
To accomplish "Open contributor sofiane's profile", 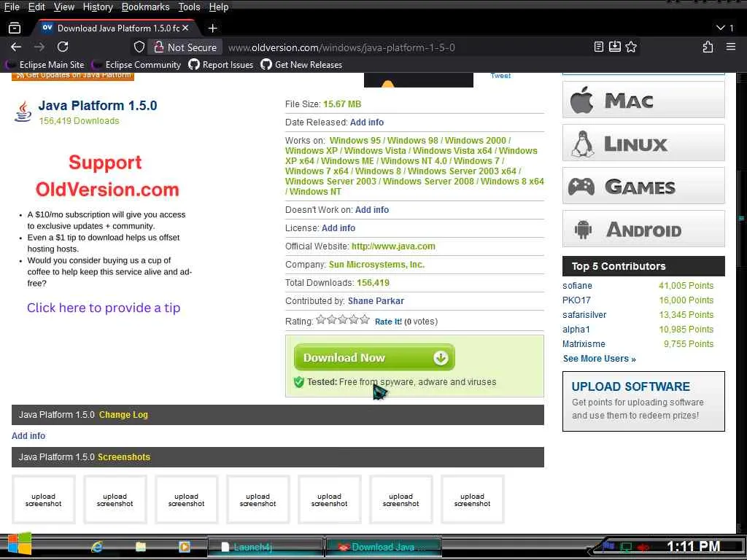I will (x=578, y=286).
